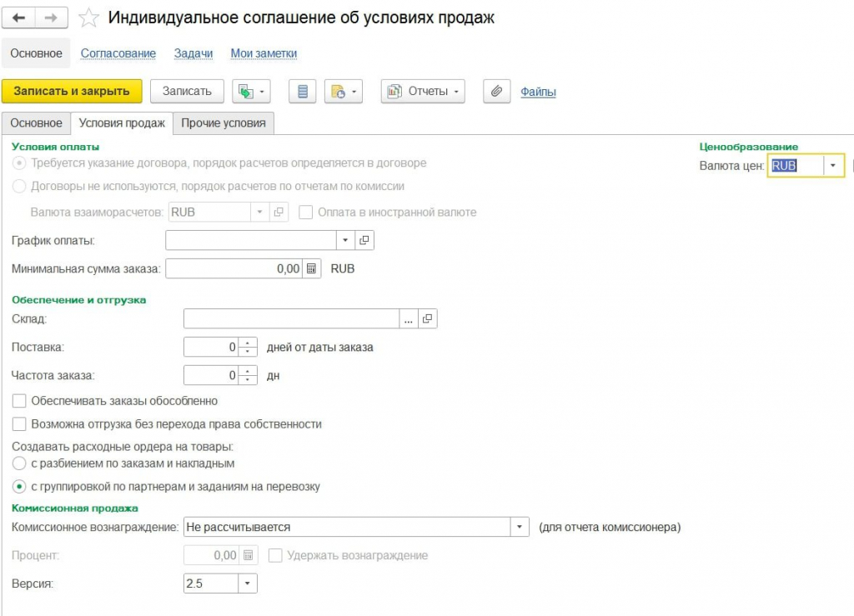Click into the Минимальная сумма заказа field

234,268
